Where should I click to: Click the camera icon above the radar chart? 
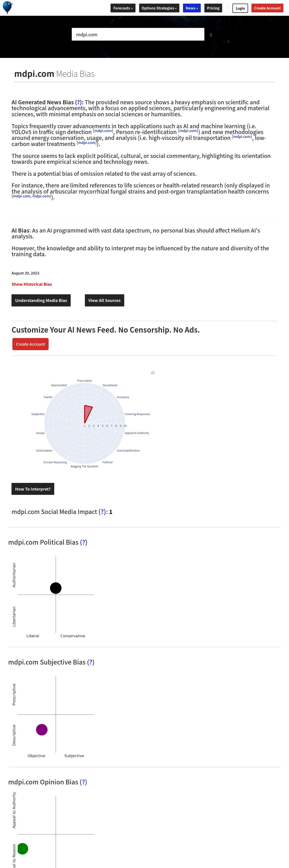pyautogui.click(x=153, y=373)
